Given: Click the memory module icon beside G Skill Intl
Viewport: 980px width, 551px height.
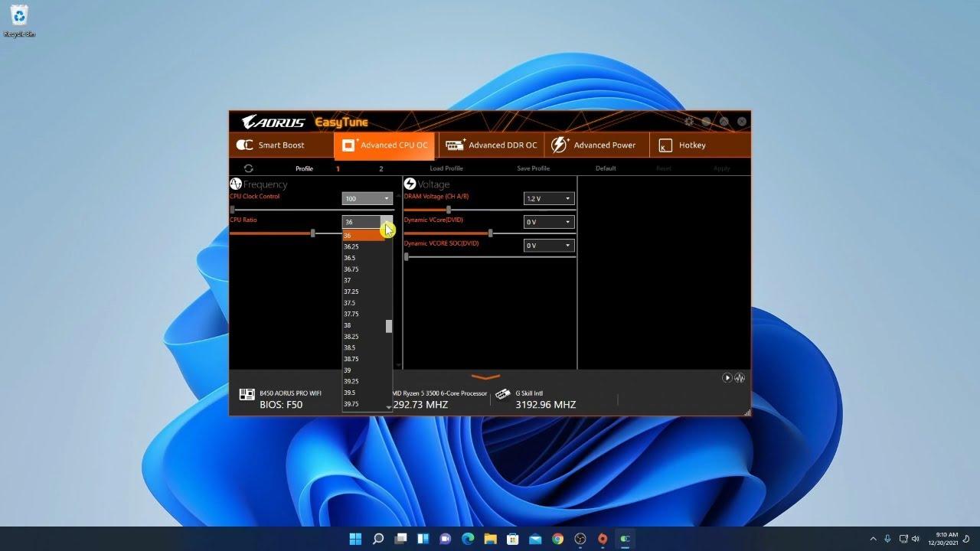Looking at the screenshot, I should [502, 395].
